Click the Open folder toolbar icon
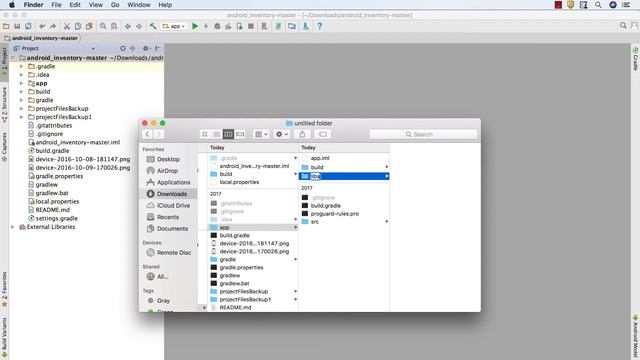Image resolution: width=640 pixels, height=360 pixels. (x=6, y=26)
